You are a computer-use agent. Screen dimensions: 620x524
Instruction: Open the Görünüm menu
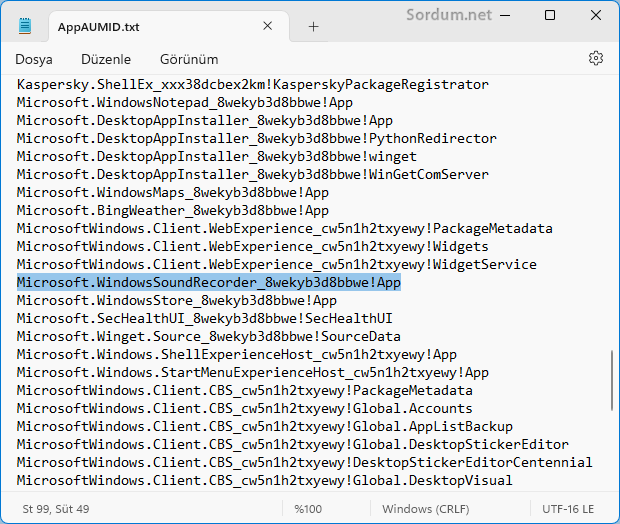tap(189, 59)
